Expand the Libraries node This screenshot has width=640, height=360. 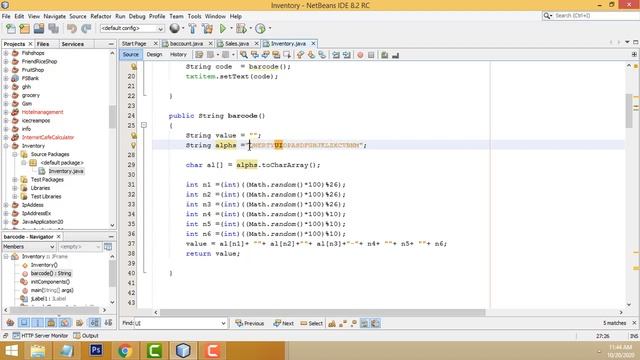pyautogui.click(x=15, y=188)
